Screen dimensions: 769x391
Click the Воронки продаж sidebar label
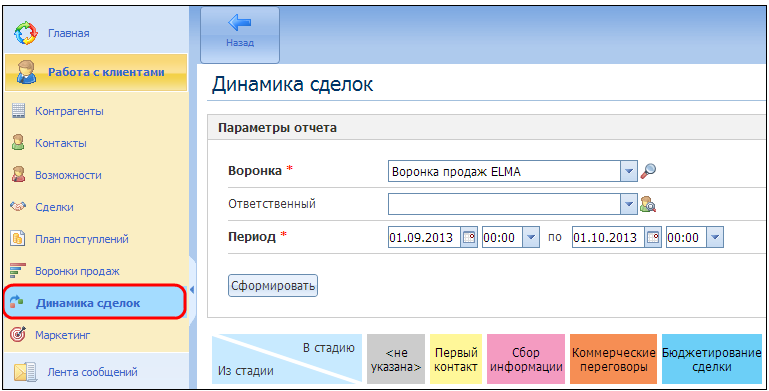tap(77, 271)
